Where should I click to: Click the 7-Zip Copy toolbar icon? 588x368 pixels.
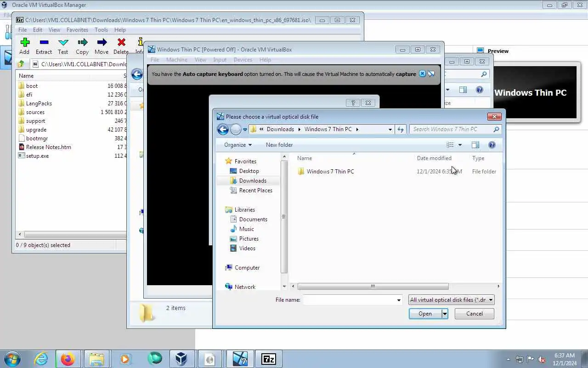[x=83, y=42]
